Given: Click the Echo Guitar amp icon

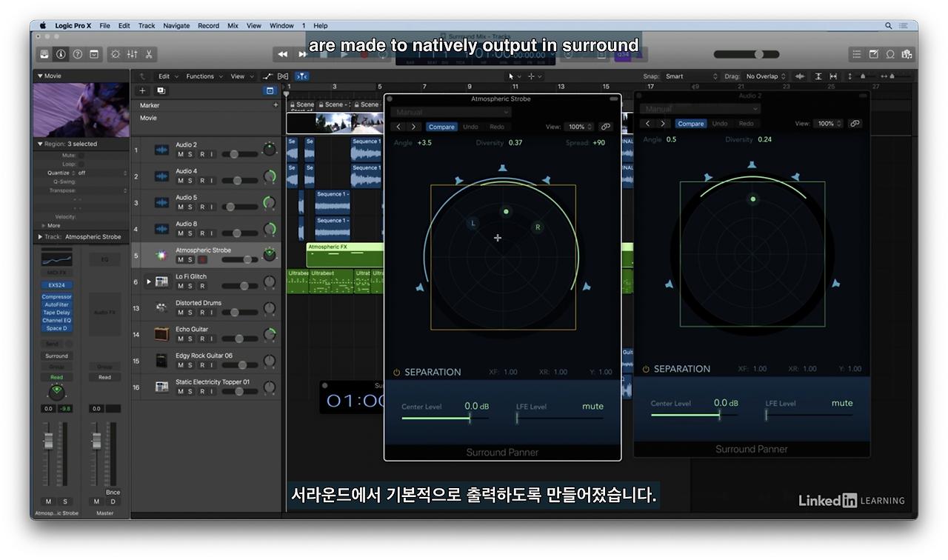Looking at the screenshot, I should tap(161, 334).
